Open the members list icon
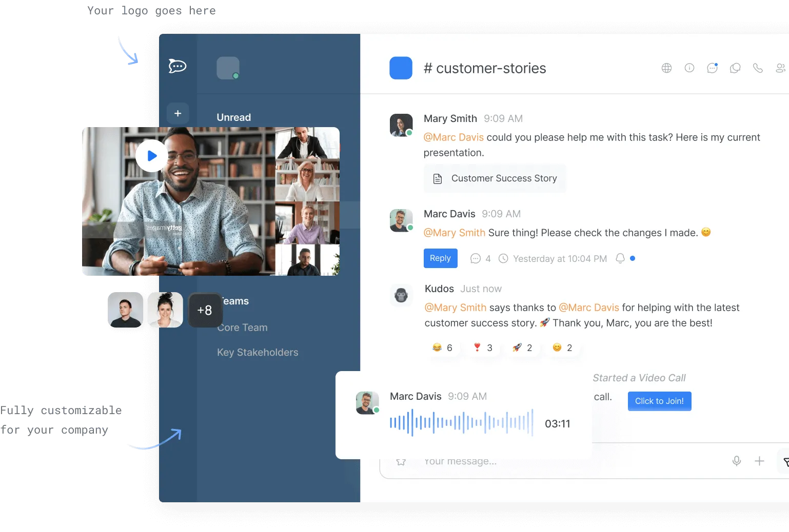789x532 pixels. click(x=780, y=68)
